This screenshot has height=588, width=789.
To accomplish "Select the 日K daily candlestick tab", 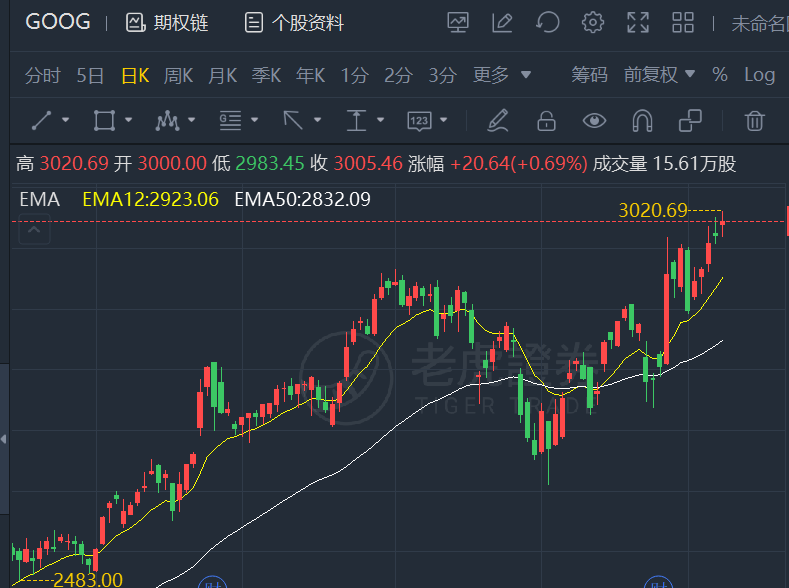I will click(135, 75).
